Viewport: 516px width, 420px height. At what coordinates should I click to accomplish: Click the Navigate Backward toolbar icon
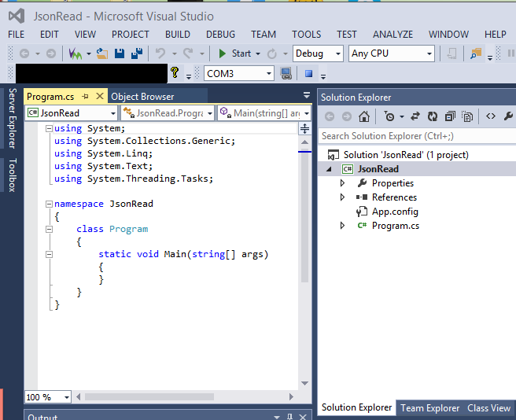point(24,53)
